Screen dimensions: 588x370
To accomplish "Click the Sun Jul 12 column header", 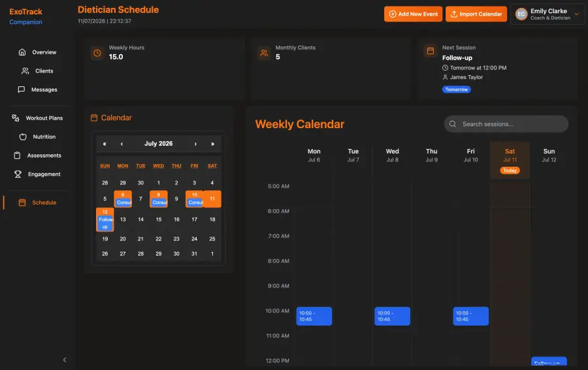I will coord(549,156).
